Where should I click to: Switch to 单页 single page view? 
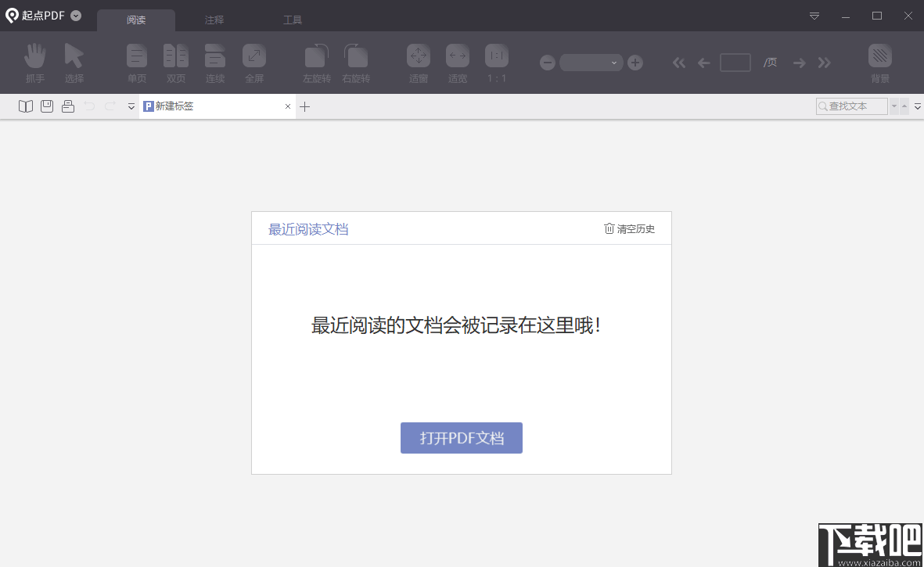click(137, 63)
